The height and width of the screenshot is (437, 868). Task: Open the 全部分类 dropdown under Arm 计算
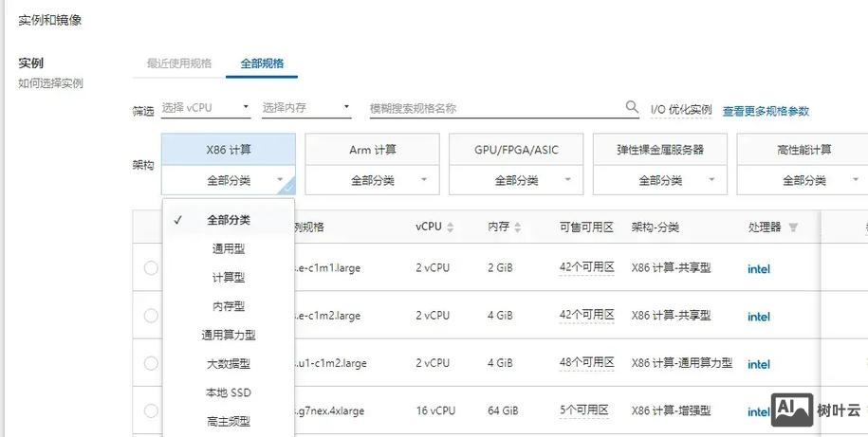pos(372,180)
